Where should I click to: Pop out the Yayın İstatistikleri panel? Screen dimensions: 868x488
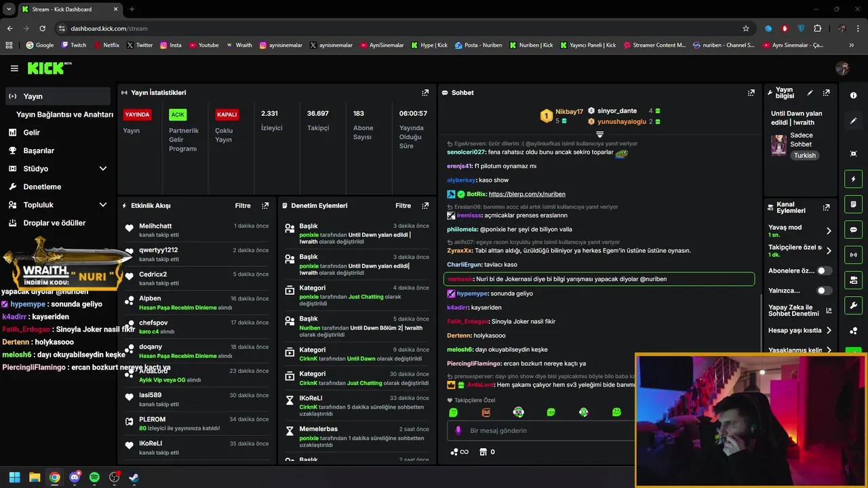tap(425, 93)
